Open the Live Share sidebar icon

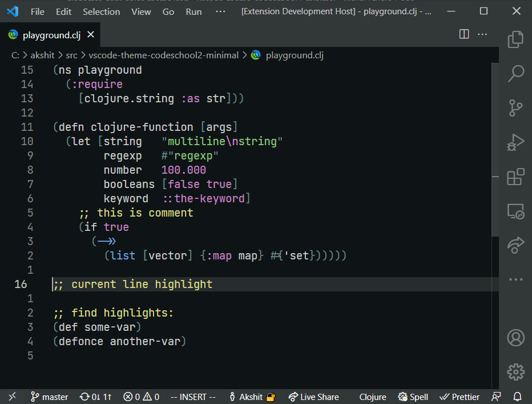[x=515, y=245]
